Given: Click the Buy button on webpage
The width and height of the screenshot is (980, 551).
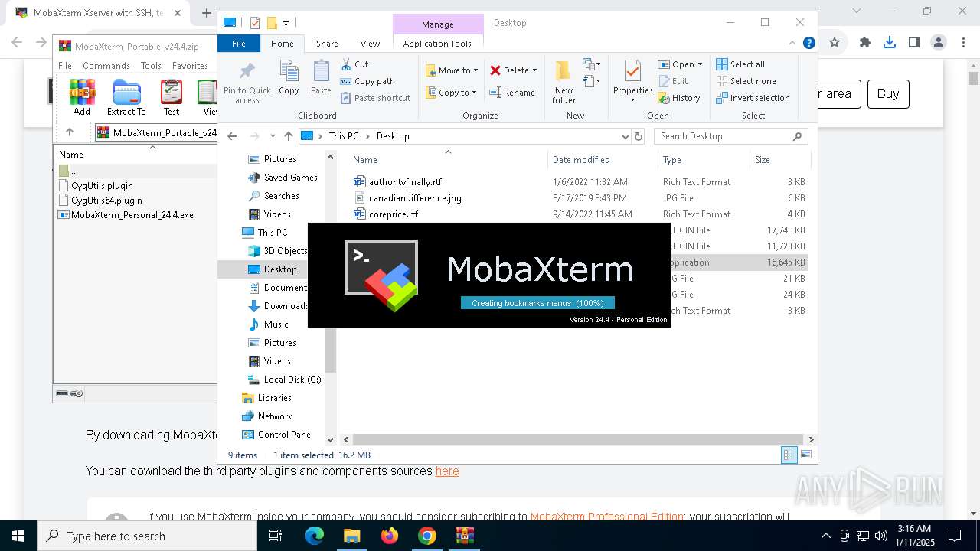Looking at the screenshot, I should (888, 94).
